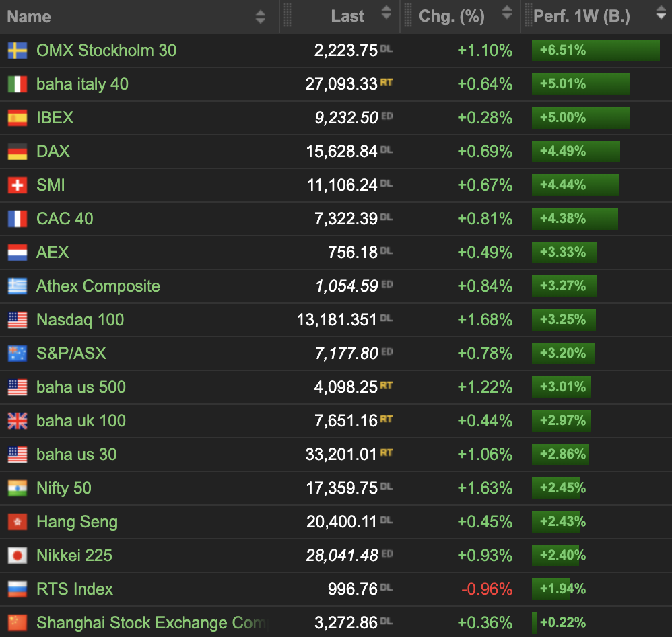
Task: Open the Shanghai Stock Exchange Composite link
Action: point(152,623)
